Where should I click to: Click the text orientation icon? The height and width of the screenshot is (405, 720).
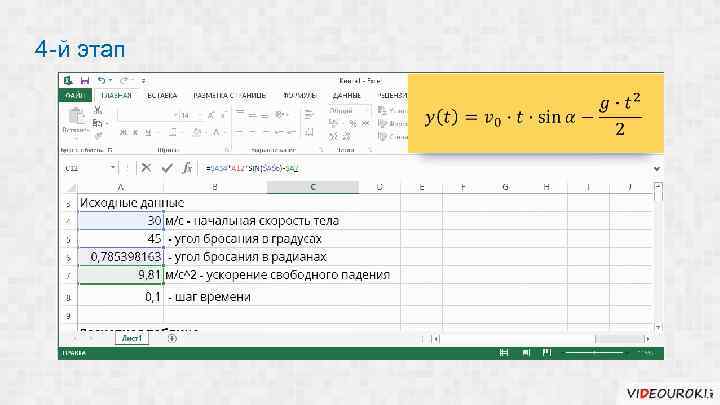[x=281, y=115]
